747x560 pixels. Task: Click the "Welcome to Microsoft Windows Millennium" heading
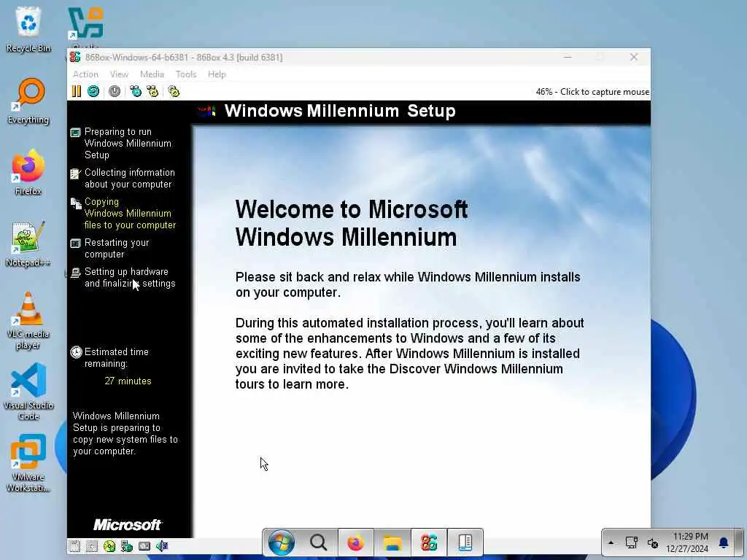pyautogui.click(x=352, y=223)
